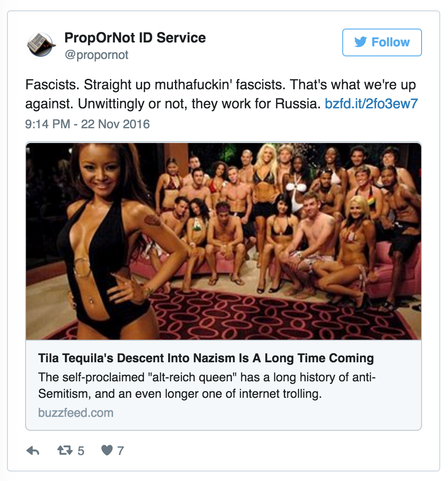This screenshot has width=448, height=481.
Task: Open the article card preview photo
Action: pyautogui.click(x=224, y=241)
